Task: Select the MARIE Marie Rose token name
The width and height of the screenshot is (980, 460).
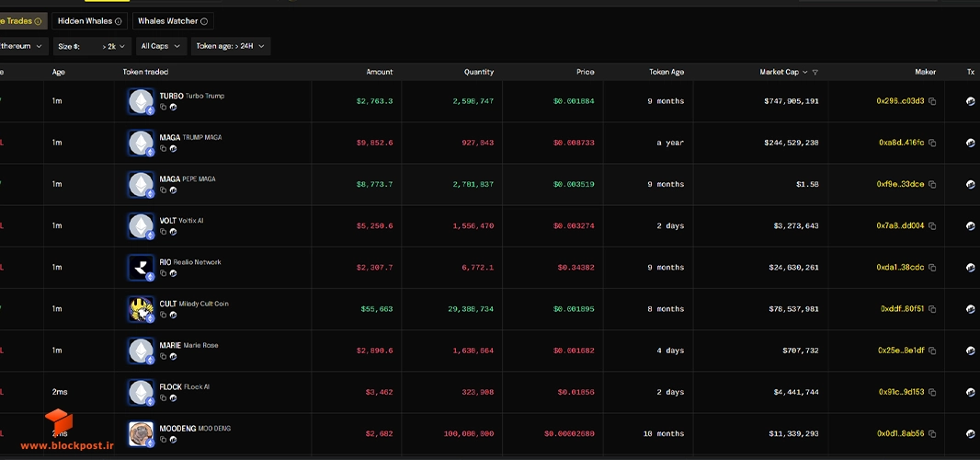Action: coord(188,346)
